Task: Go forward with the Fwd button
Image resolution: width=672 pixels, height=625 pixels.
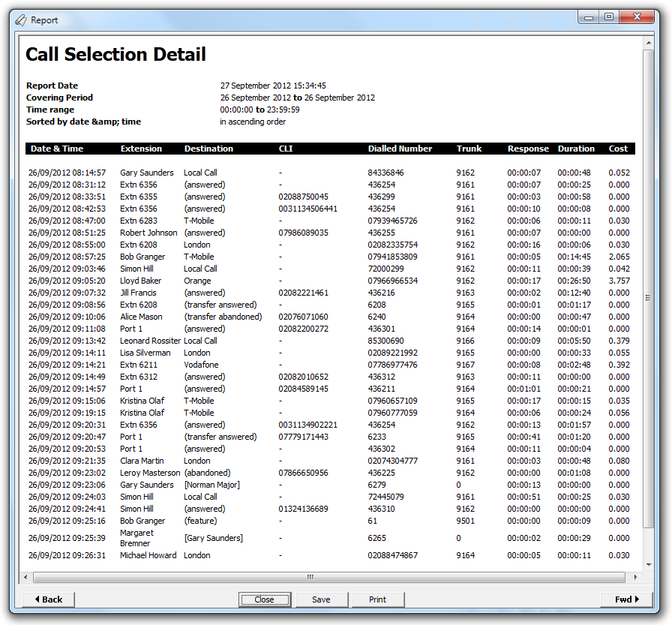Action: click(x=626, y=599)
